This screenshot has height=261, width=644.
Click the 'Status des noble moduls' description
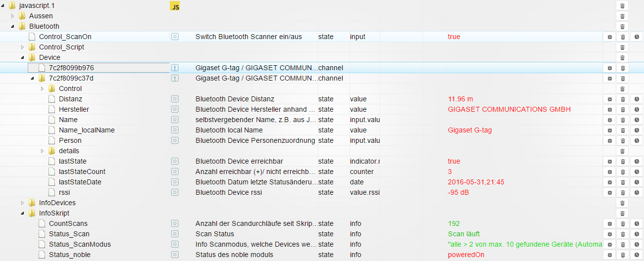tap(234, 255)
